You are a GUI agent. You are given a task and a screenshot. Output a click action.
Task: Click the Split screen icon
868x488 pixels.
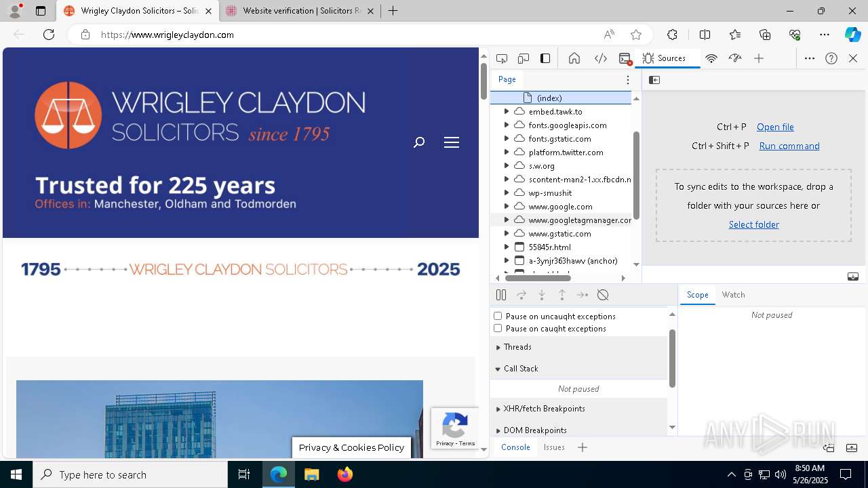pyautogui.click(x=705, y=35)
